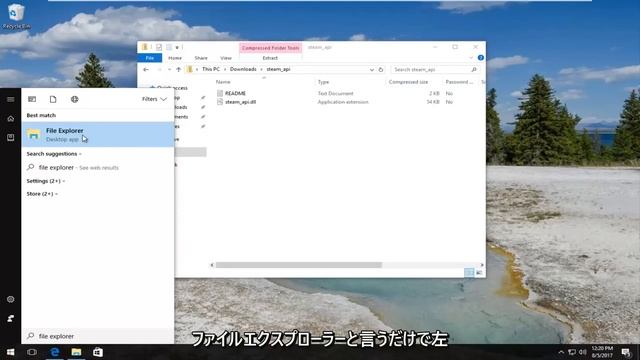Select steam_api in address breadcrumb
This screenshot has height=360, width=640.
tap(278, 69)
